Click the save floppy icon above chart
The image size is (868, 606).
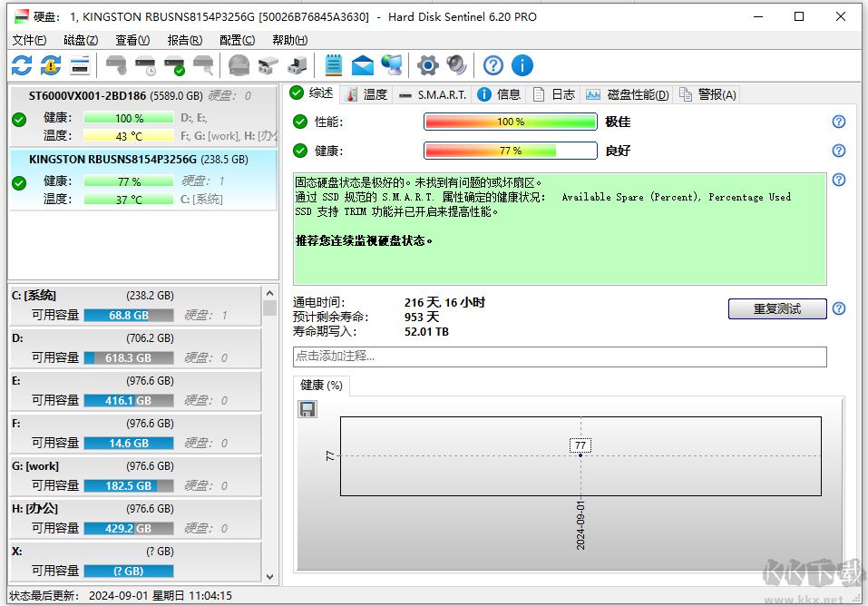coord(307,409)
